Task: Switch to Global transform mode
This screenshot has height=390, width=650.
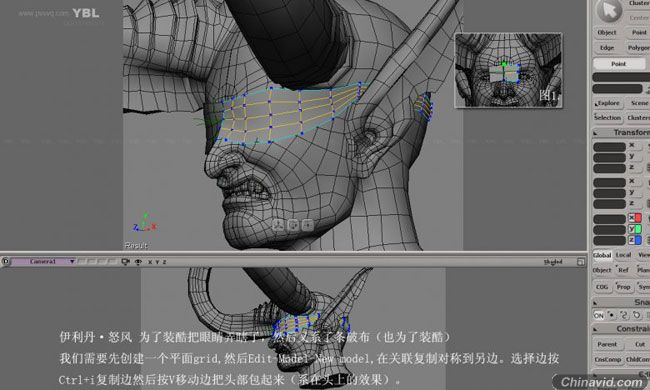Action: tap(602, 255)
